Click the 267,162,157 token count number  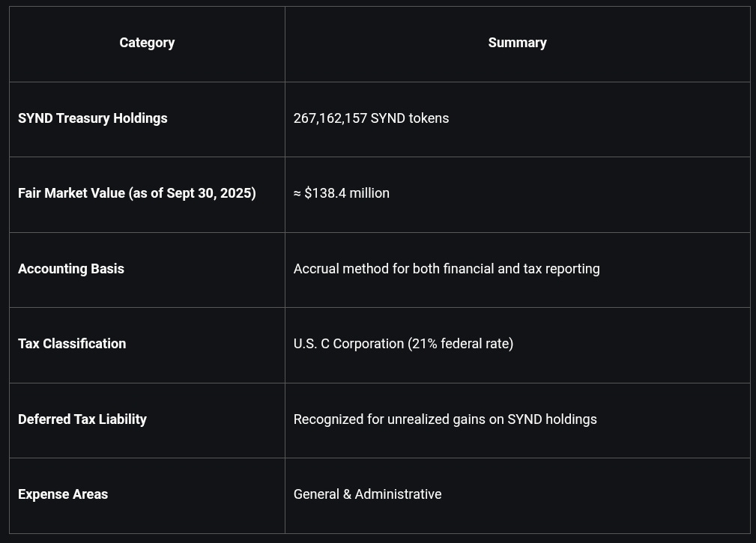[330, 118]
